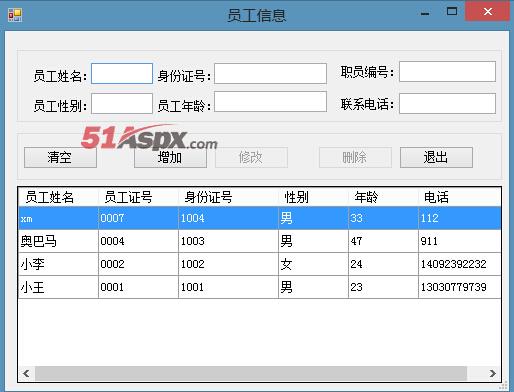
Task: Select the 奥巴马 employee row
Action: [260, 241]
